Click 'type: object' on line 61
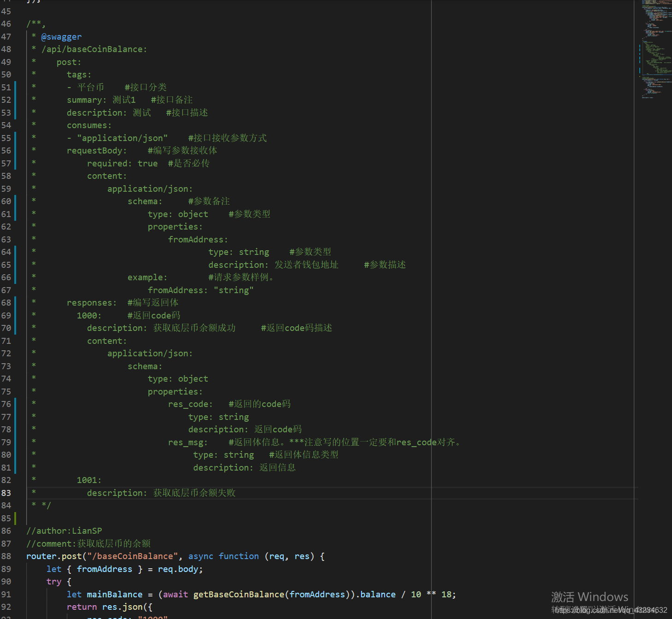Screen dimensions: 672x619 [x=178, y=214]
